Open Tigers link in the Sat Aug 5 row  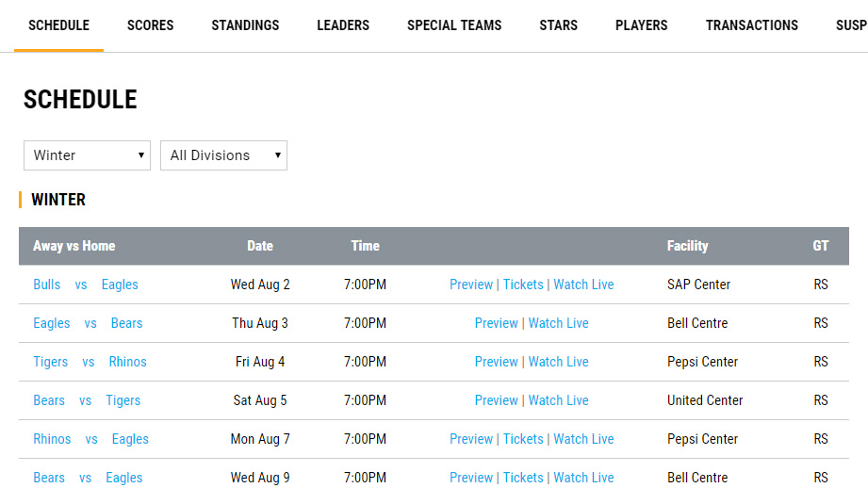pyautogui.click(x=123, y=400)
